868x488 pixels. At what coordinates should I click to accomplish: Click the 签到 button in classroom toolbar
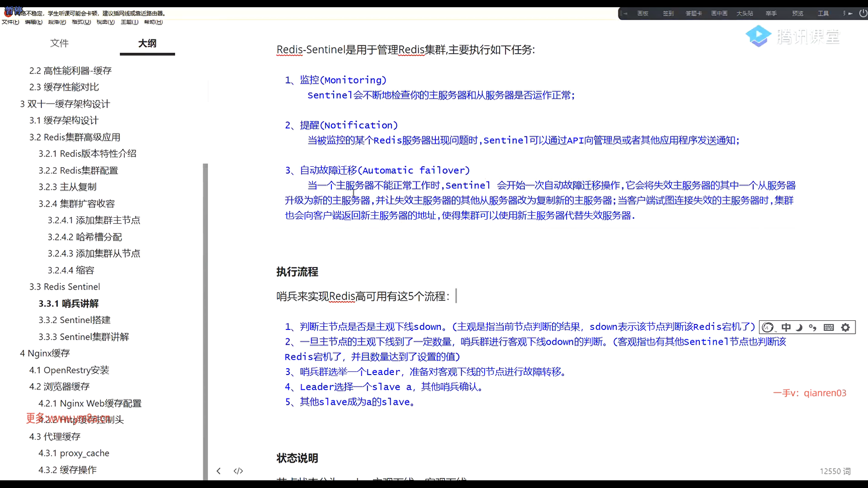(x=668, y=14)
